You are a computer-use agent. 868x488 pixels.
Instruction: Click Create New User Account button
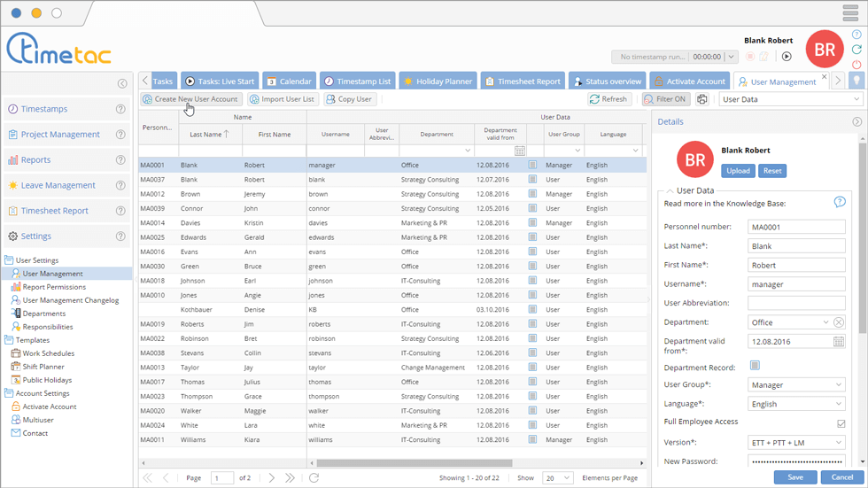coord(190,99)
